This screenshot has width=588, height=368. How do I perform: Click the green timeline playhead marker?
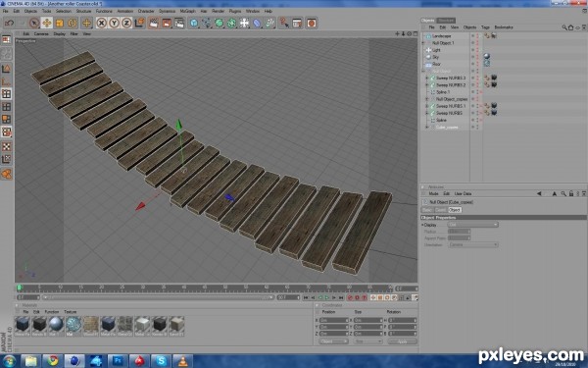tap(20, 288)
